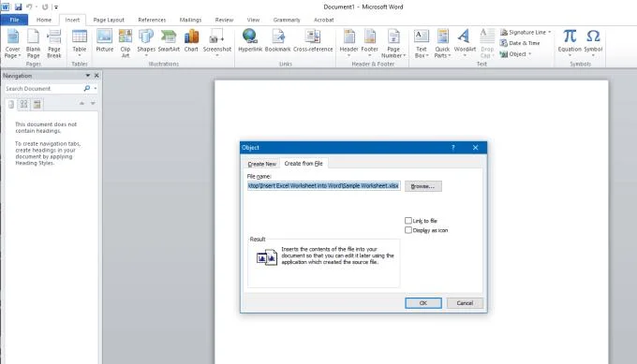Open Navigation pane options arrow
637x364 pixels.
[x=88, y=76]
